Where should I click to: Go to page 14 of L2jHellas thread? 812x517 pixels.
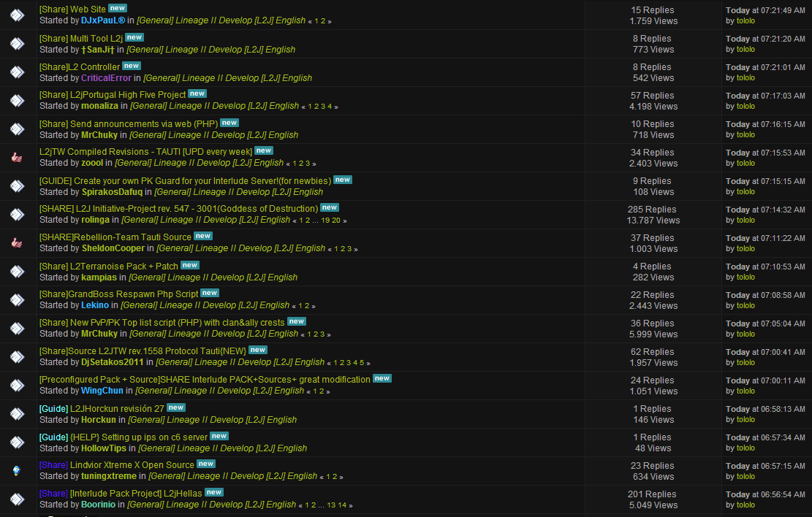tap(342, 505)
